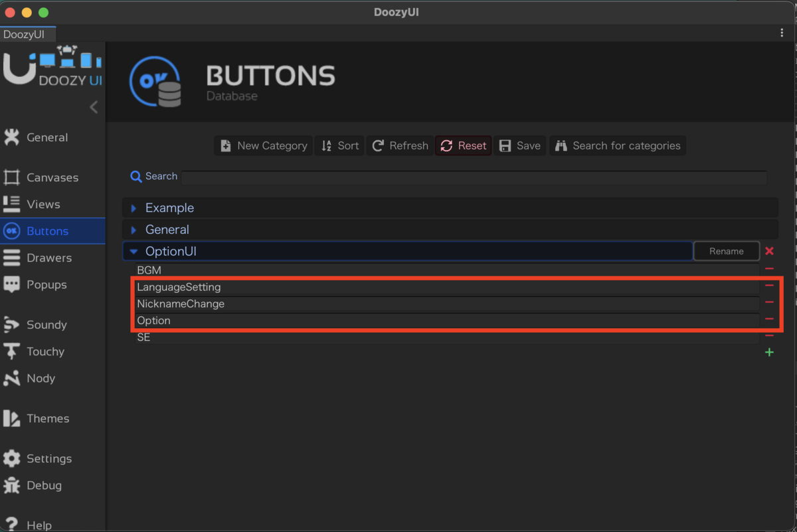Select the DoozyUI window tab
Viewport: 797px width, 532px height.
point(27,34)
